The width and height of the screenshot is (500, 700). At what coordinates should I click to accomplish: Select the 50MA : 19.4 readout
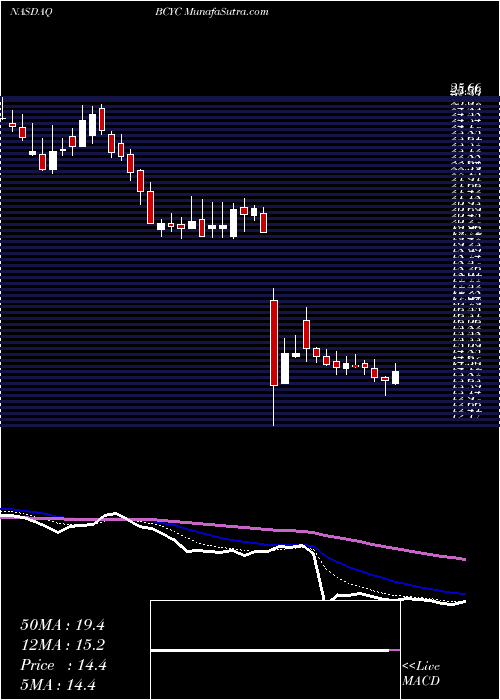tap(62, 625)
